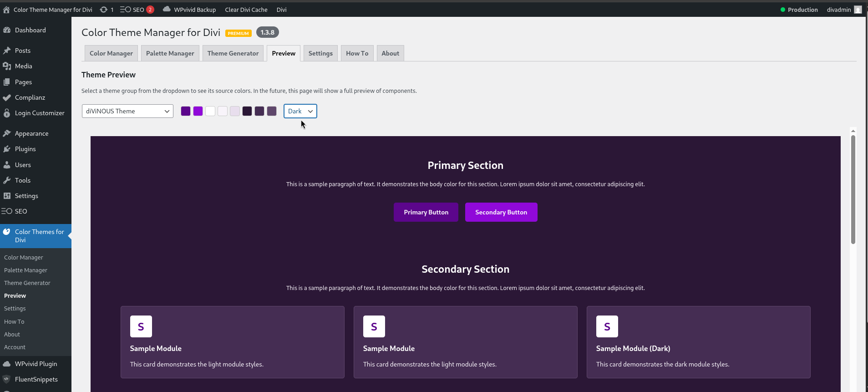Click the Primary Button
The height and width of the screenshot is (392, 868).
426,212
